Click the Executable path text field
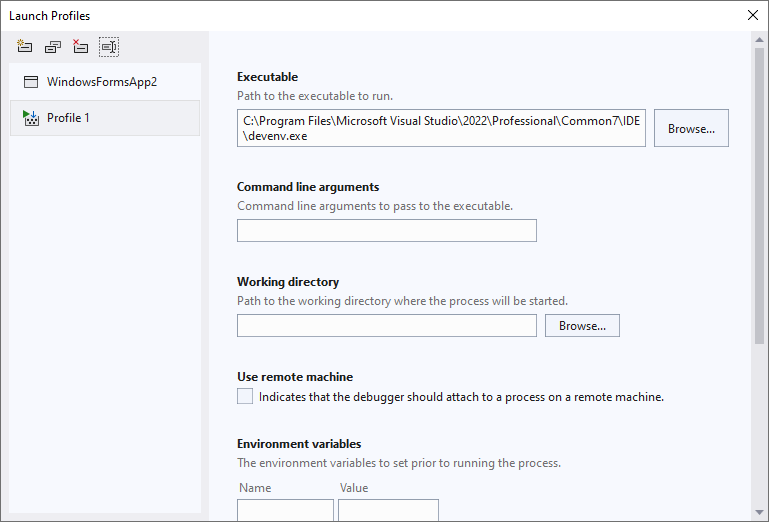Image resolution: width=769 pixels, height=522 pixels. point(441,128)
